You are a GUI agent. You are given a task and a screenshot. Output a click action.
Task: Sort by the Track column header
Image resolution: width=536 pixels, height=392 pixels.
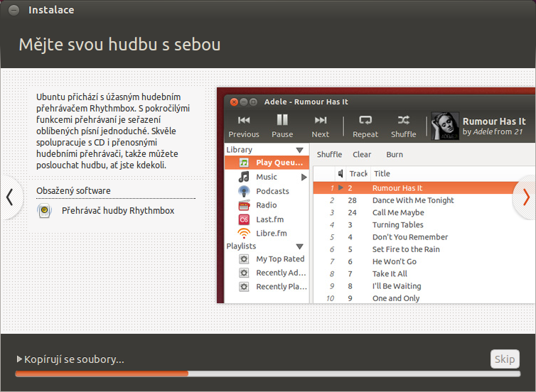[358, 174]
